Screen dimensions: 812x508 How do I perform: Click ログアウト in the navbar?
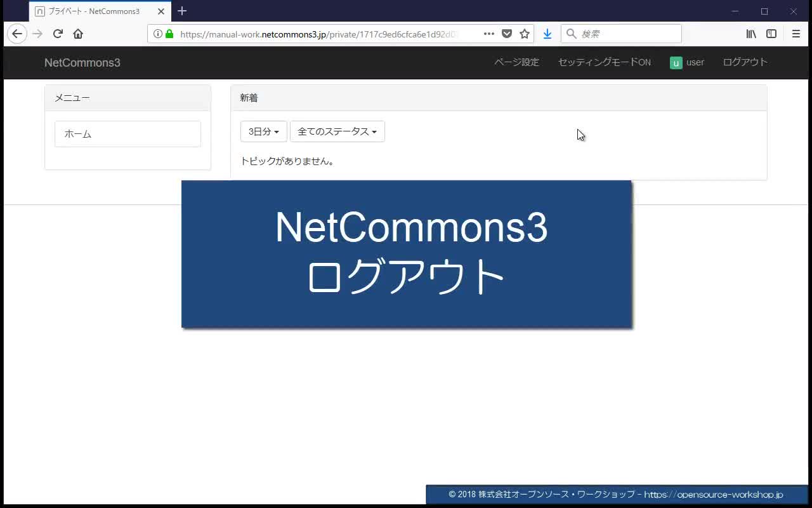tap(745, 62)
